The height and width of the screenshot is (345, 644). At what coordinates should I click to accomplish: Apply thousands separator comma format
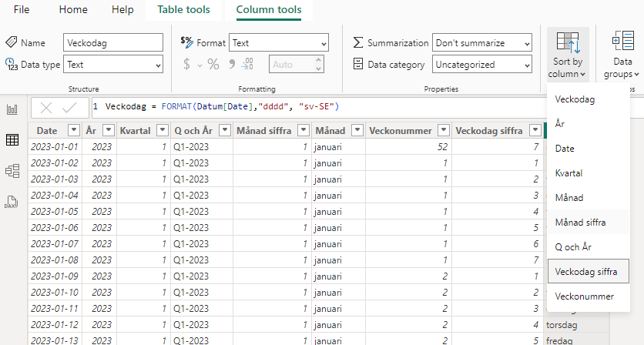coord(232,65)
